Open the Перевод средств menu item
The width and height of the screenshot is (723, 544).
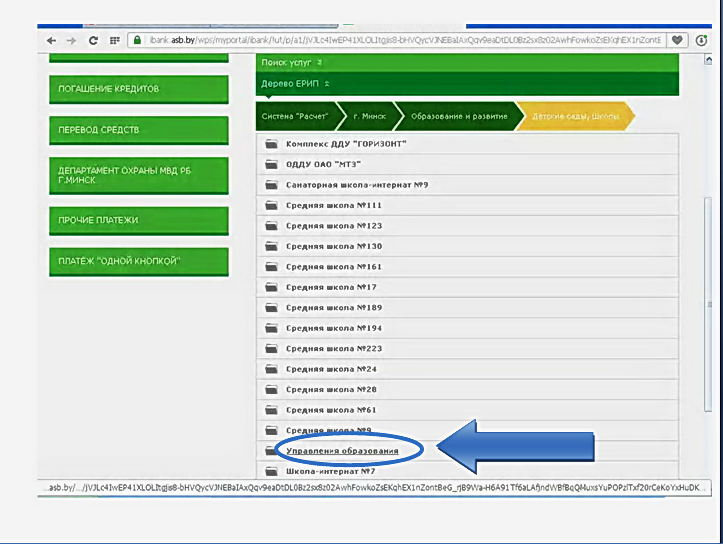point(138,130)
